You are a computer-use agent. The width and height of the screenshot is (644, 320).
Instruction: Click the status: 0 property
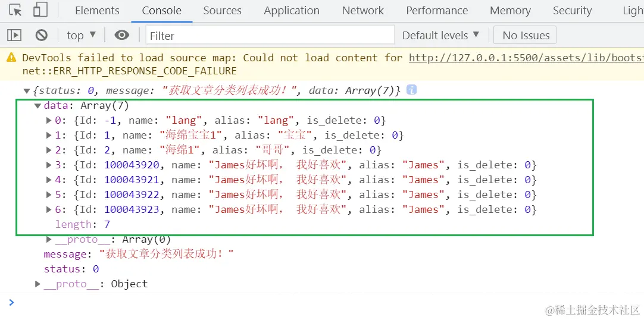coord(71,269)
